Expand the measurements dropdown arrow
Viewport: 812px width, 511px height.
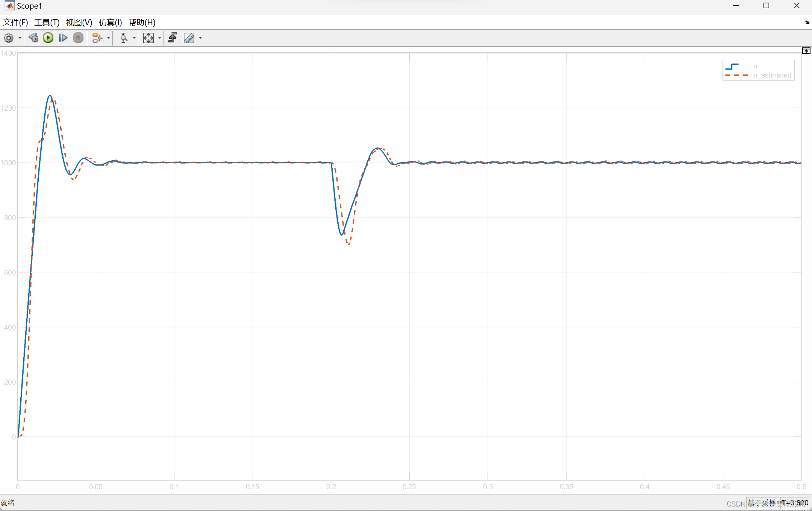tap(200, 38)
